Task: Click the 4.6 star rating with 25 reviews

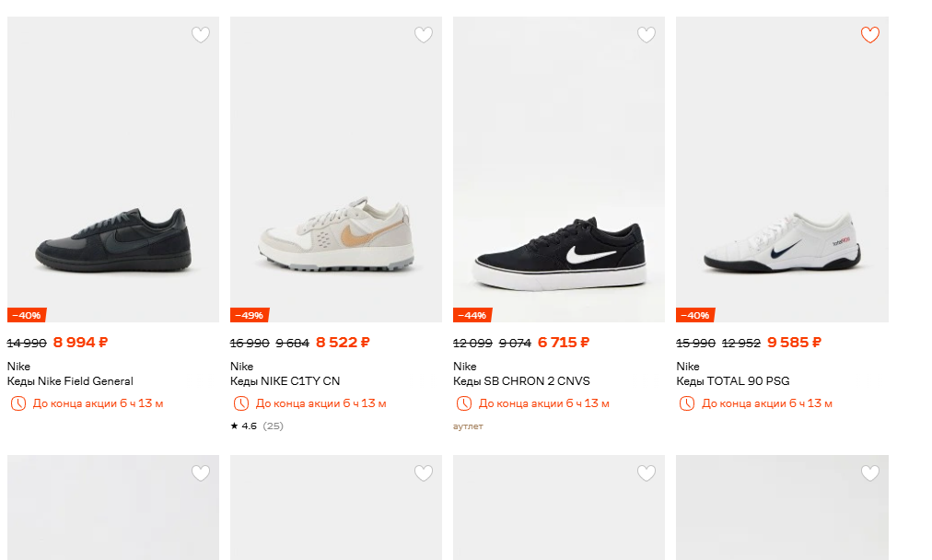Action: [x=257, y=426]
